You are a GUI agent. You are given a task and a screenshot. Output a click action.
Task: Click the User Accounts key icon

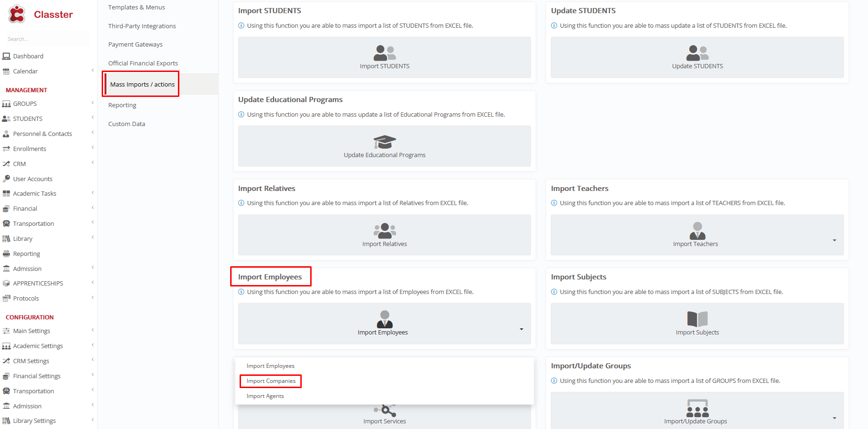[7, 179]
